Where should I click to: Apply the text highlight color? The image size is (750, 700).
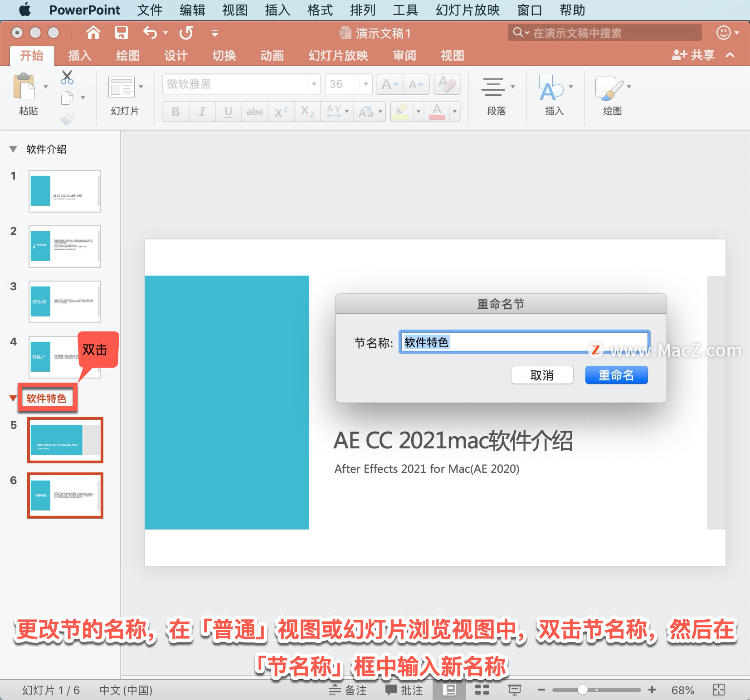(400, 112)
